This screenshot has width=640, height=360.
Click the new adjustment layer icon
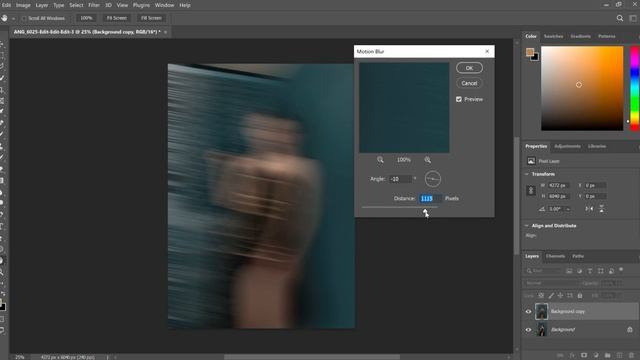(596, 356)
